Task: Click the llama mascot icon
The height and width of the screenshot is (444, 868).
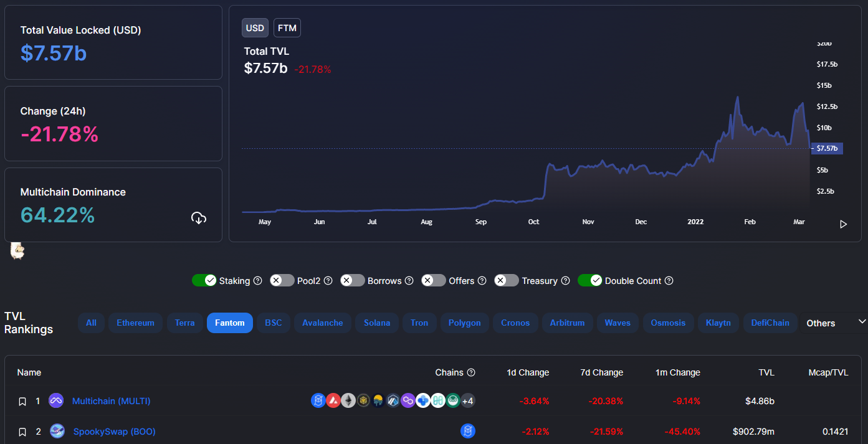Action: tap(17, 251)
